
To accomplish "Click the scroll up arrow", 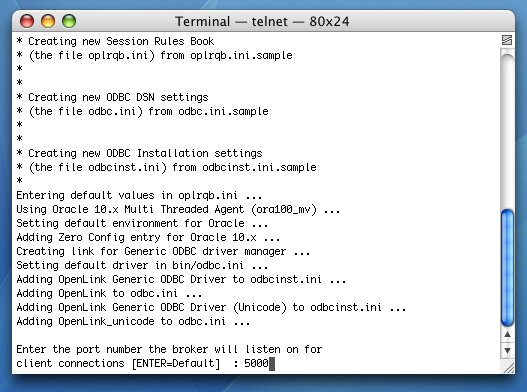I will click(x=508, y=335).
